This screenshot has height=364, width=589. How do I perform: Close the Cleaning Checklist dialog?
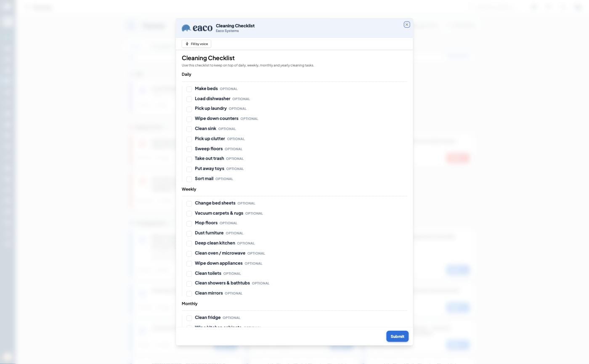pyautogui.click(x=407, y=25)
